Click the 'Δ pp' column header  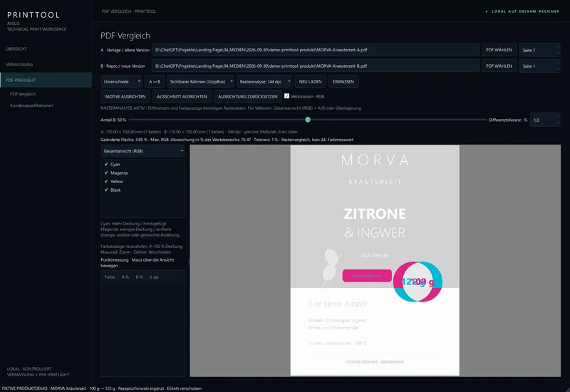click(x=154, y=277)
